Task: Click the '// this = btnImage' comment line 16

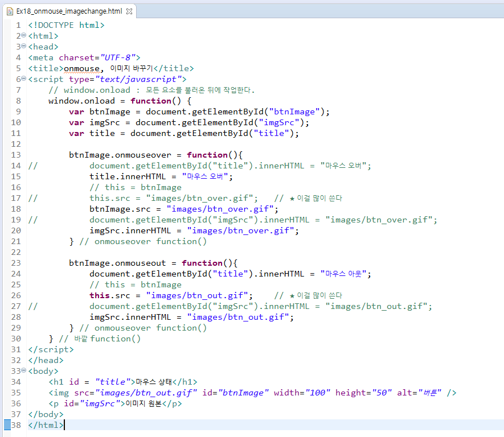Action: [136, 187]
